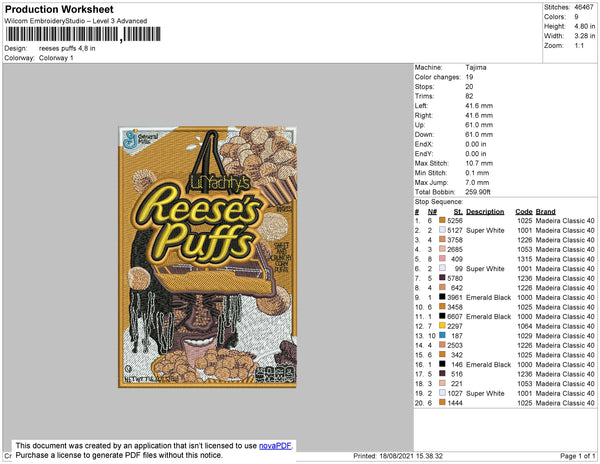The width and height of the screenshot is (600, 464).
Task: Select the yellow swatch beside stitch count 2297
Action: (442, 326)
